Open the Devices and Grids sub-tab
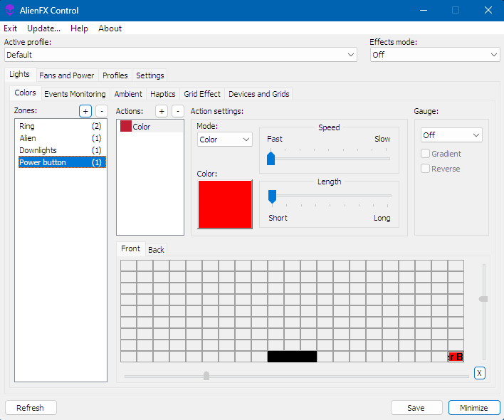Image resolution: width=504 pixels, height=420 pixels. (258, 94)
